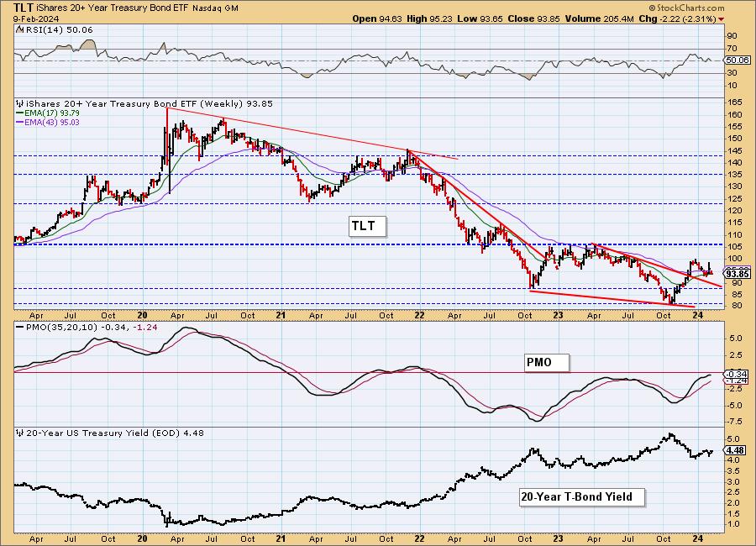
Task: Click the 22 year label on price chart axis
Action: (x=419, y=315)
